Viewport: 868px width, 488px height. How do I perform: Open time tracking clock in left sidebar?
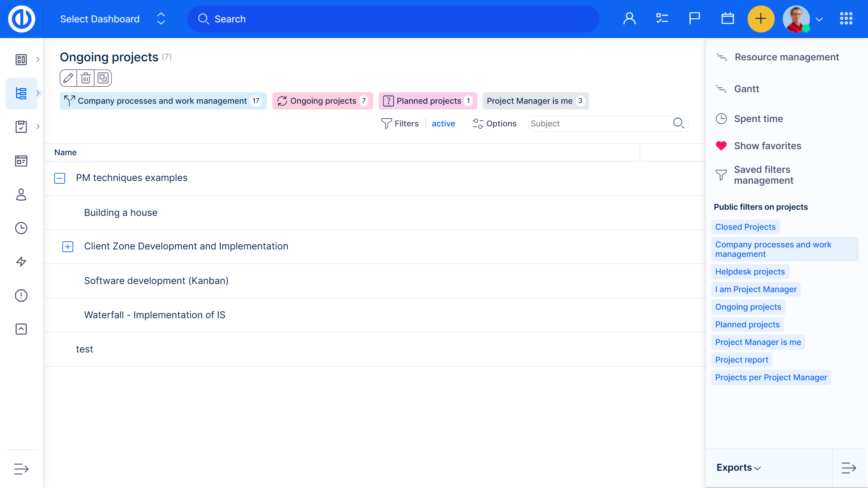pos(21,228)
